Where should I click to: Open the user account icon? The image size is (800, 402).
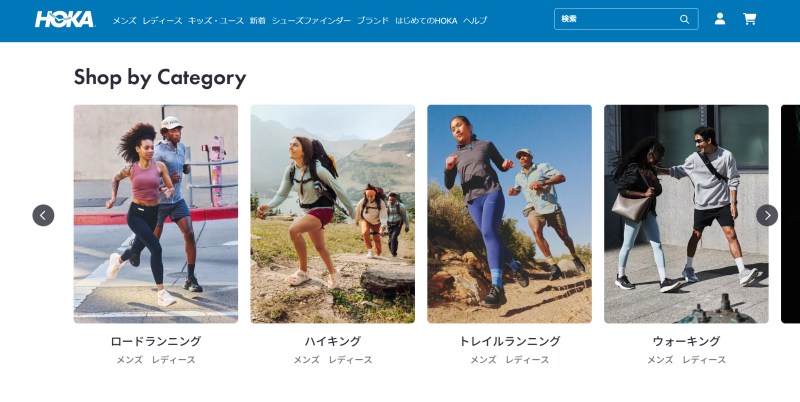(720, 19)
